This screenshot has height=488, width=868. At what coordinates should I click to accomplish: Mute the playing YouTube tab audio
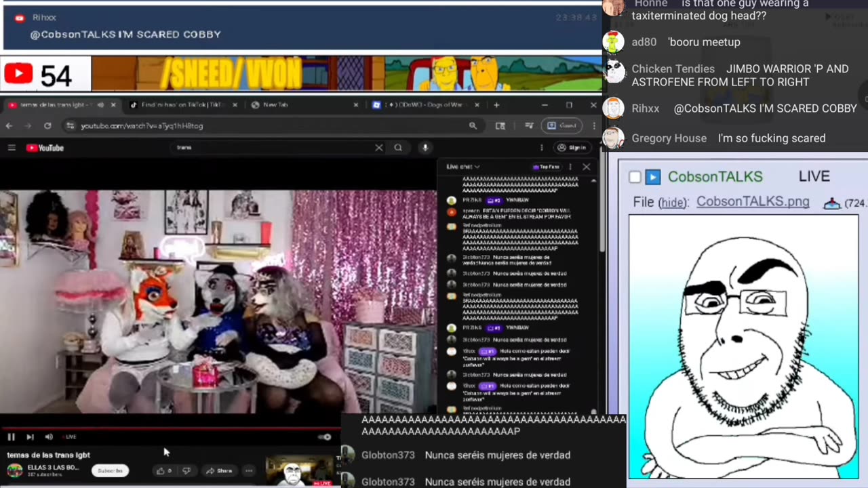click(x=100, y=105)
